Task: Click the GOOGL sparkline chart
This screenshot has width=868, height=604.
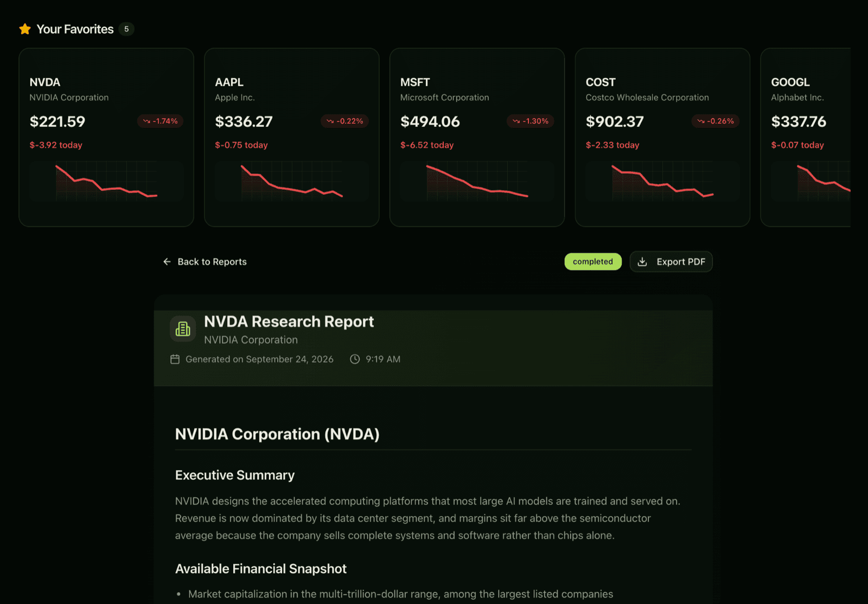Action: coord(811,181)
